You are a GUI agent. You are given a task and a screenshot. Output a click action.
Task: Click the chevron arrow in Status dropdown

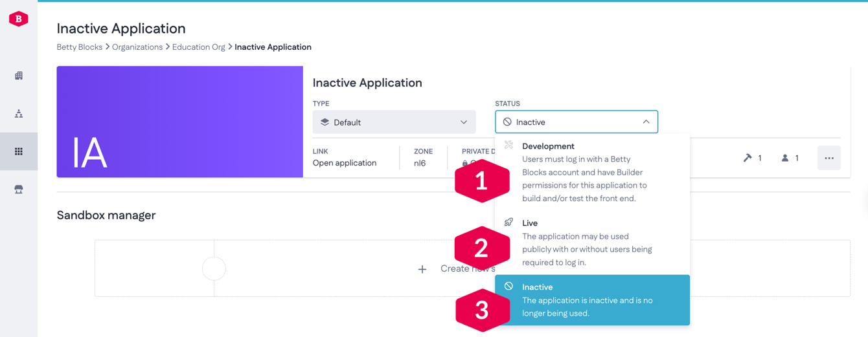(x=646, y=122)
